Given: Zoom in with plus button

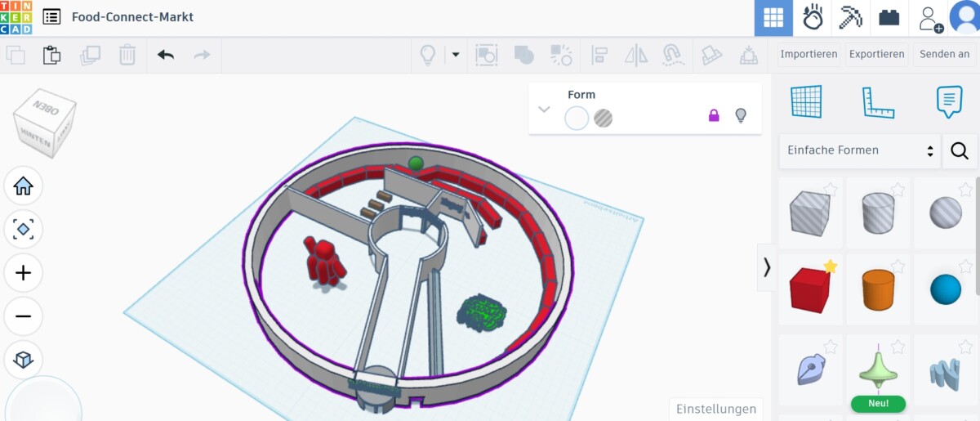Looking at the screenshot, I should tap(23, 273).
